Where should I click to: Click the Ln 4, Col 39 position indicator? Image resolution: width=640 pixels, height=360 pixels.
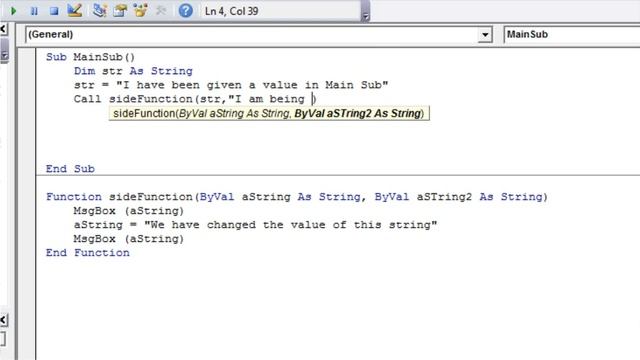pos(231,11)
